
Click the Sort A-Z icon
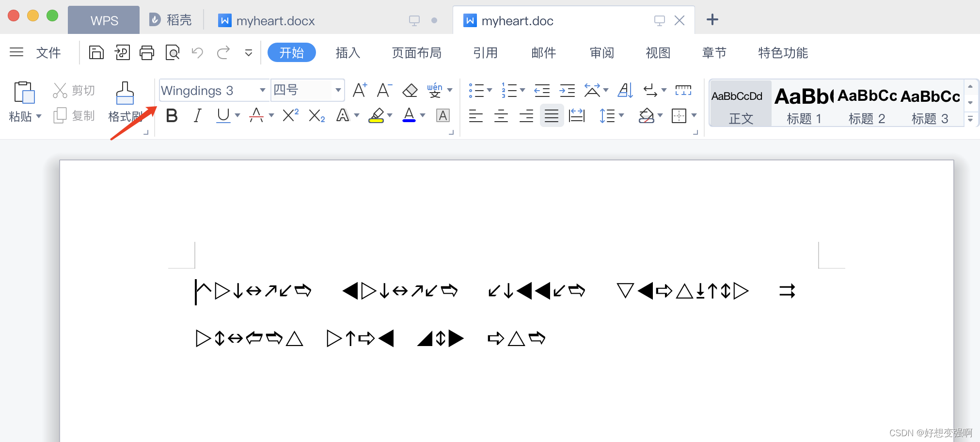(625, 90)
